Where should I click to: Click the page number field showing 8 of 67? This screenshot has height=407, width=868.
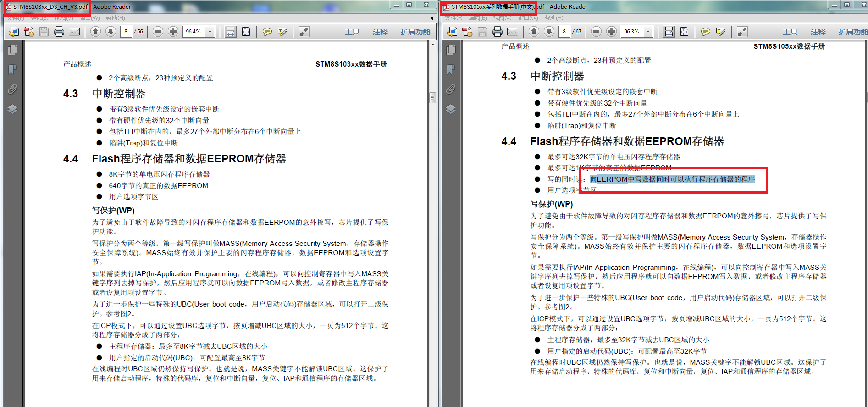(564, 32)
